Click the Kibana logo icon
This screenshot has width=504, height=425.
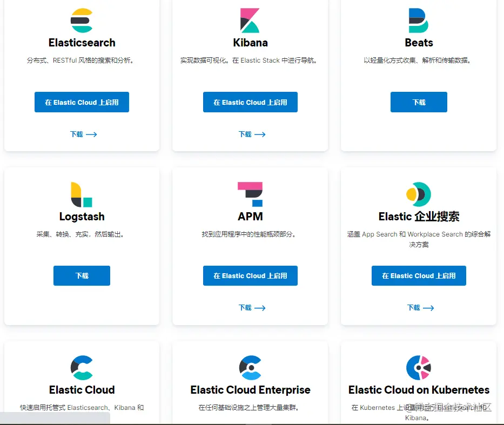250,21
